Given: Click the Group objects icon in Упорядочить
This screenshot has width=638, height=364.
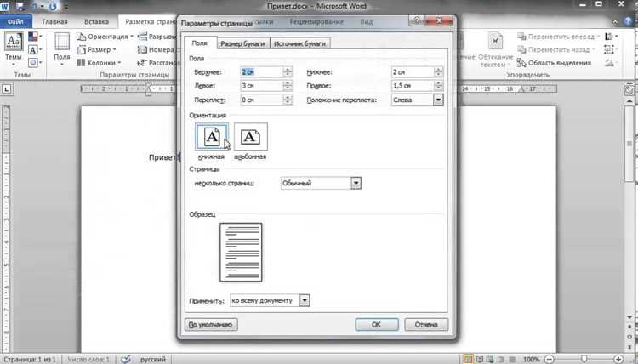Looking at the screenshot, I should click(610, 49).
